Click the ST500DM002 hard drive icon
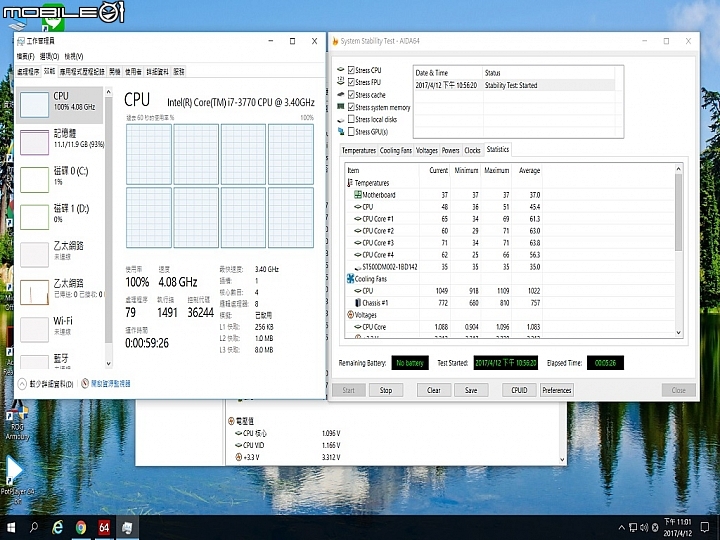 tap(358, 267)
